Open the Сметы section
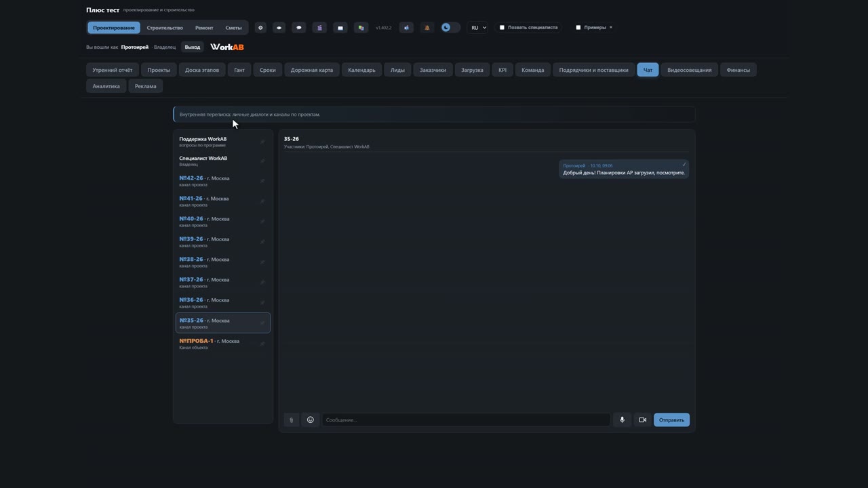Image resolution: width=868 pixels, height=488 pixels. tap(233, 28)
